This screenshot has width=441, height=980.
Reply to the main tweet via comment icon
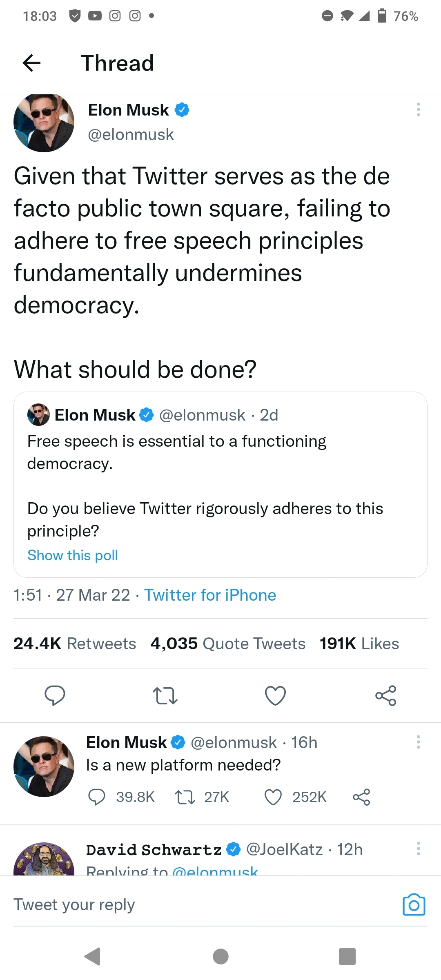click(55, 695)
